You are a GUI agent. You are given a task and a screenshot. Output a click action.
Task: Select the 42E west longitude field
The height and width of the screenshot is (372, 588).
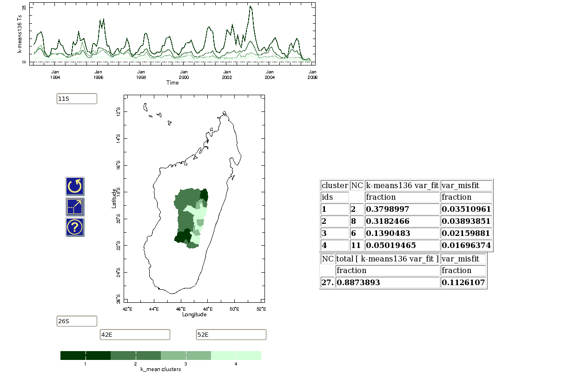point(135,334)
